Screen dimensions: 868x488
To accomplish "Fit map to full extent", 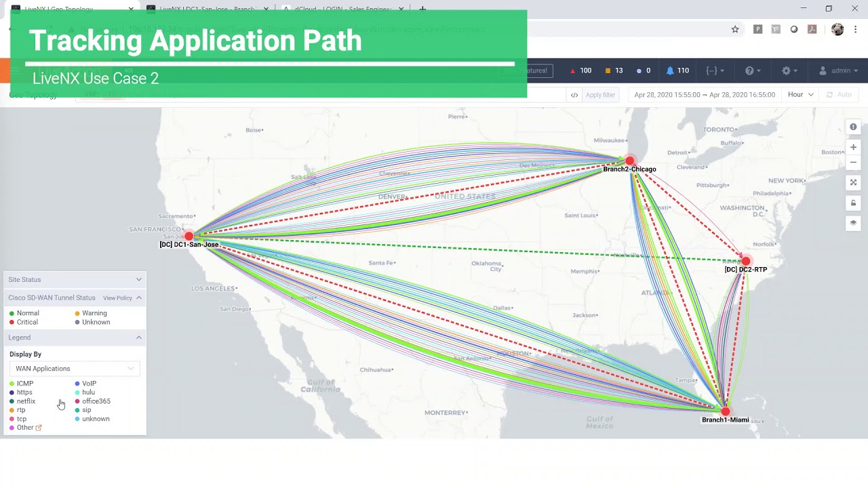I will point(853,182).
